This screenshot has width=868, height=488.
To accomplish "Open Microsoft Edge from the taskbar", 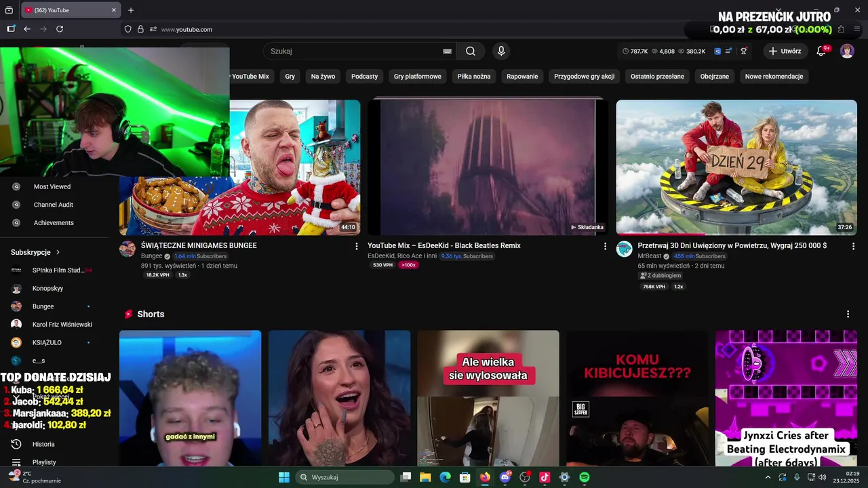I will tap(445, 477).
